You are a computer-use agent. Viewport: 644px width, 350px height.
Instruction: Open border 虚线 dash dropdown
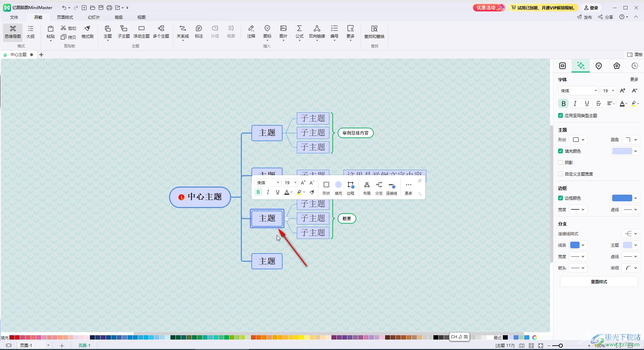pyautogui.click(x=631, y=209)
